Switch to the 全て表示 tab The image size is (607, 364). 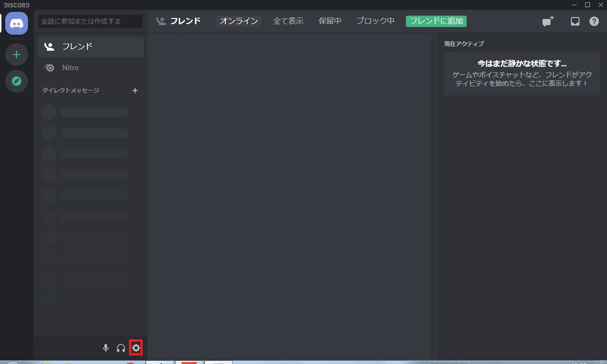pos(288,21)
